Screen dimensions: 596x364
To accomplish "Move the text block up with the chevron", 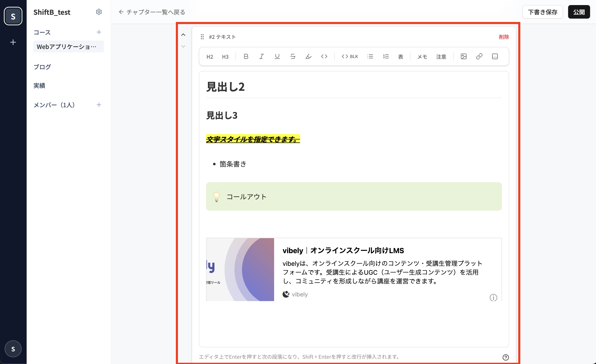I will [183, 35].
